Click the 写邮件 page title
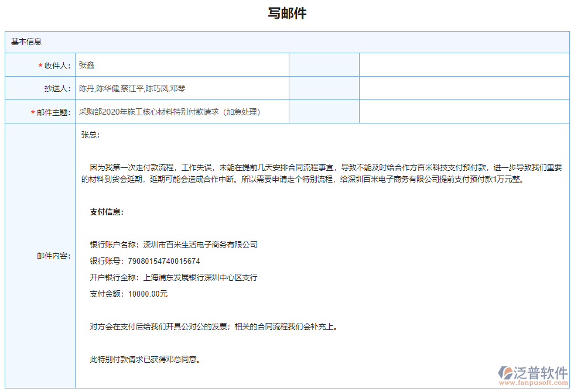 [286, 12]
